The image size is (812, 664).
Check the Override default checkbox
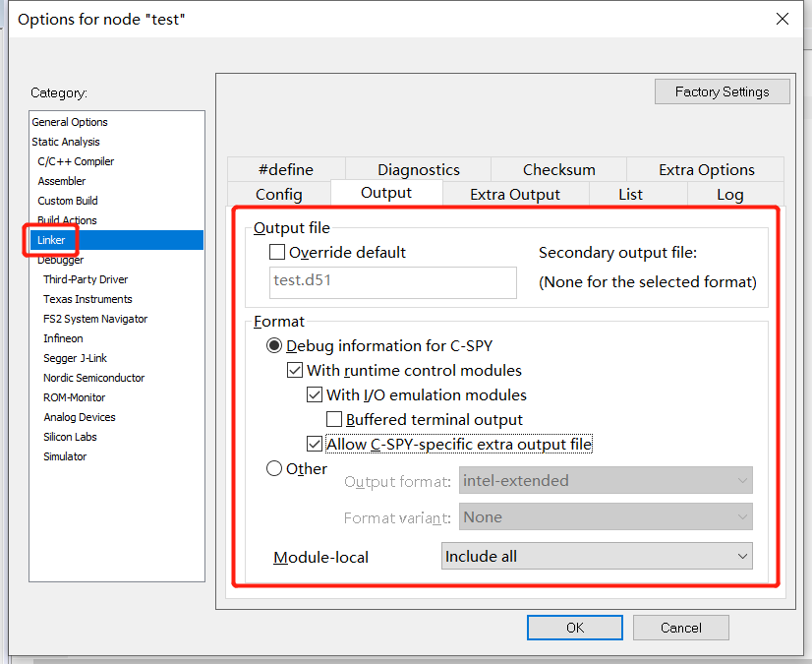point(277,253)
